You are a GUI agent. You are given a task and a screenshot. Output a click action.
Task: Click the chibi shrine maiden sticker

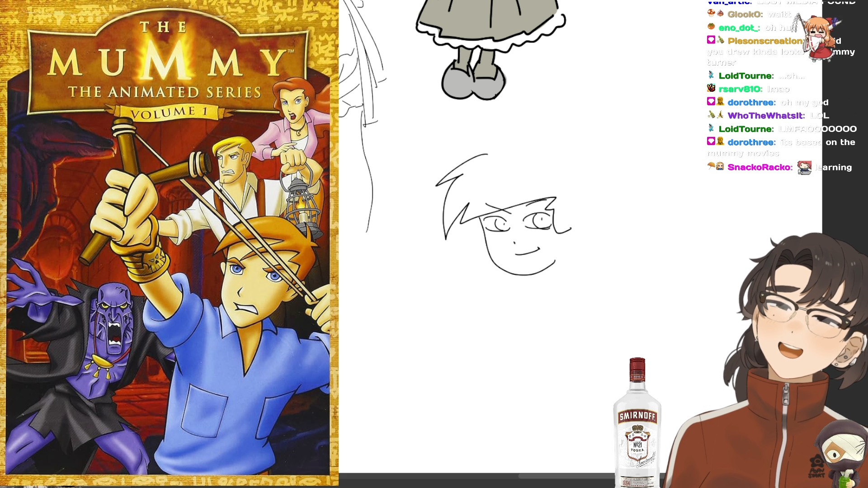click(x=819, y=38)
